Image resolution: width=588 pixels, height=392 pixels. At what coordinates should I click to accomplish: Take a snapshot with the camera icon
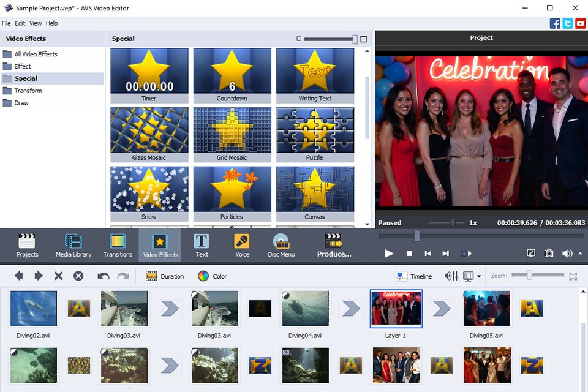549,254
